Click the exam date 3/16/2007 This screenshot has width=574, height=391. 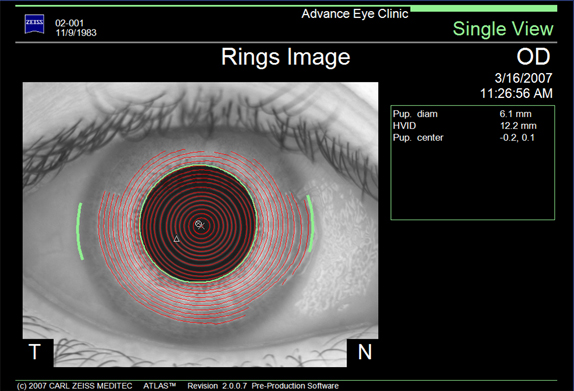[523, 78]
